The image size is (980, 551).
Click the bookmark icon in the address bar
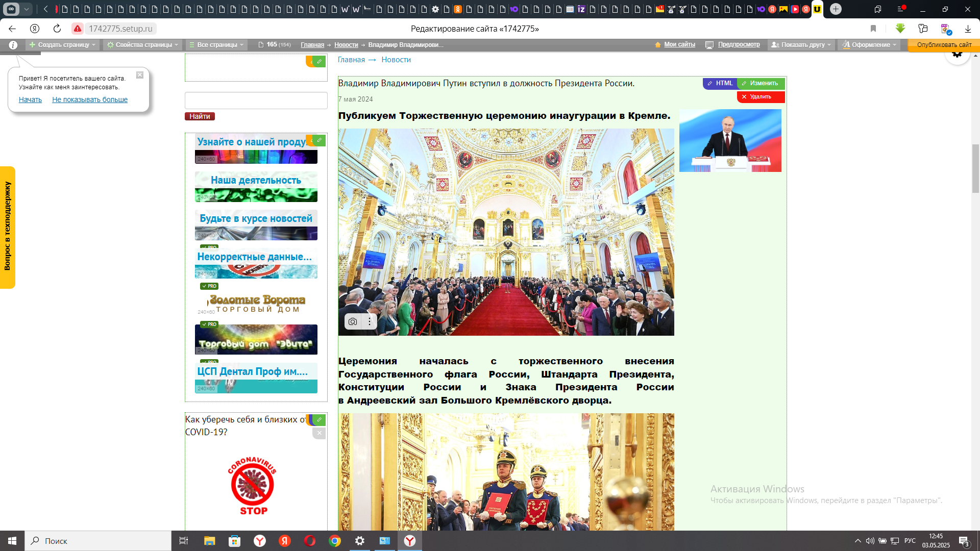(x=873, y=29)
